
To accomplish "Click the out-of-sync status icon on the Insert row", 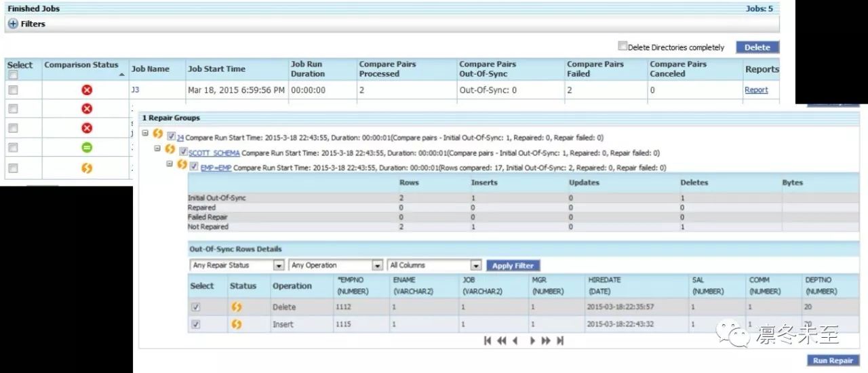I will point(237,325).
